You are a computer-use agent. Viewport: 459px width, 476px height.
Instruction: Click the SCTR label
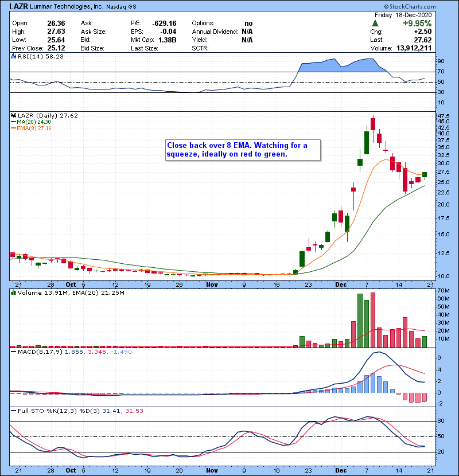click(x=200, y=48)
